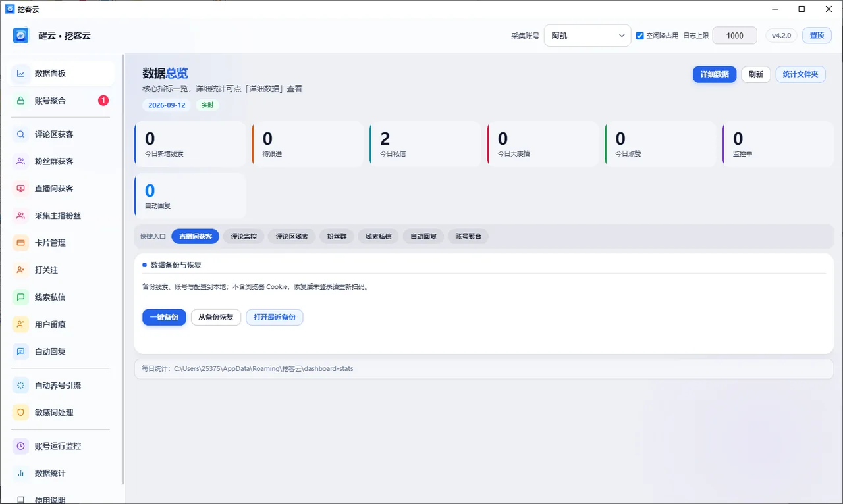
Task: Refresh the dashboard with 刷新 button
Action: [x=756, y=74]
